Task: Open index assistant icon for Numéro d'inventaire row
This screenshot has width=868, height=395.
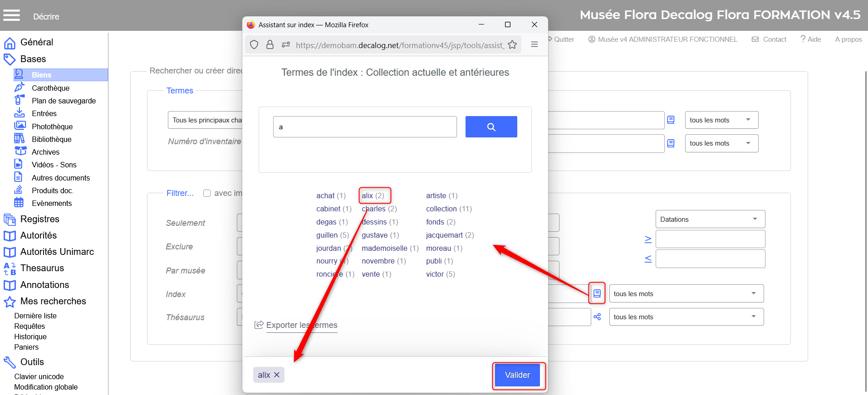Action: pyautogui.click(x=671, y=143)
